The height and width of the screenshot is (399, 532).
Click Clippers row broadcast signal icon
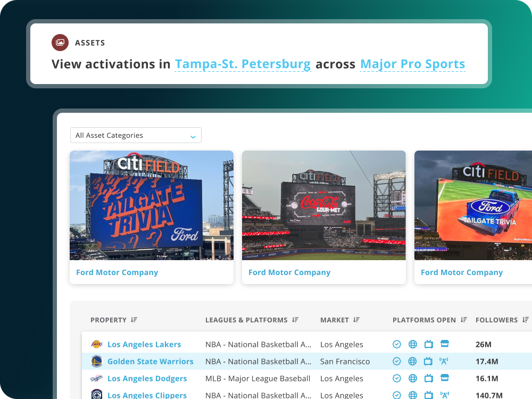(444, 395)
